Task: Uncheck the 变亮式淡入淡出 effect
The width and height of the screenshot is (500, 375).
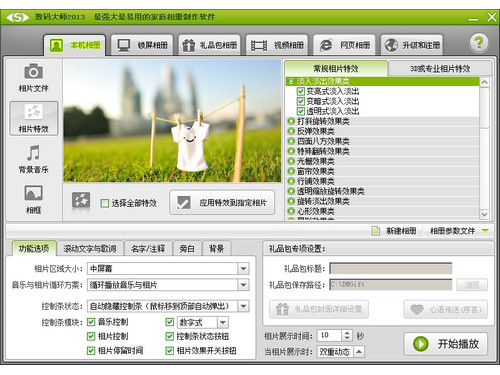Action: pos(301,91)
